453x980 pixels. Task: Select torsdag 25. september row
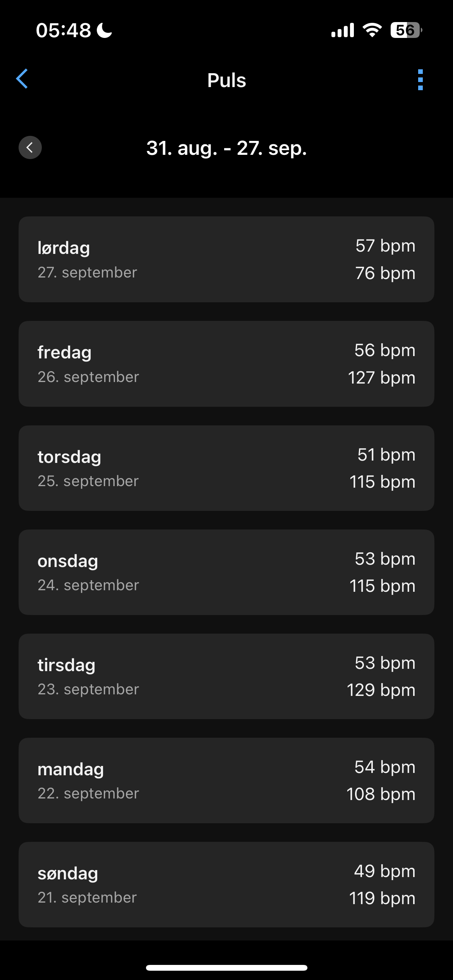tap(226, 468)
